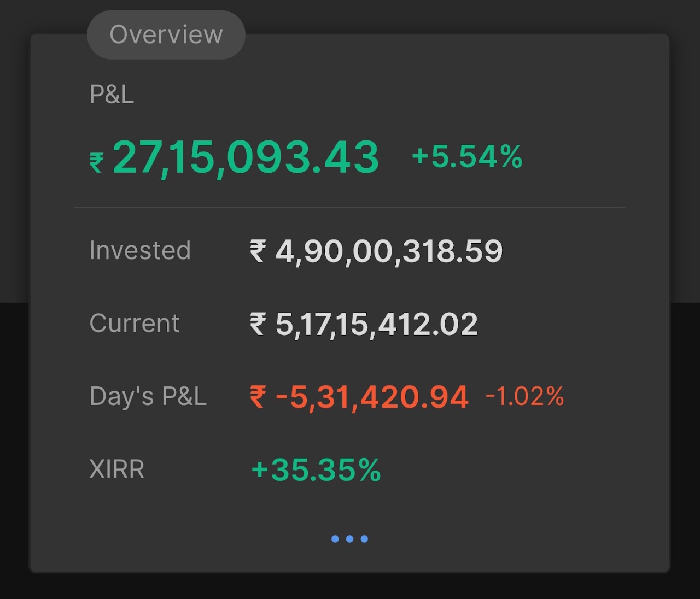Tap the +5.54% P&L percentage
This screenshot has width=700, height=599.
(467, 156)
